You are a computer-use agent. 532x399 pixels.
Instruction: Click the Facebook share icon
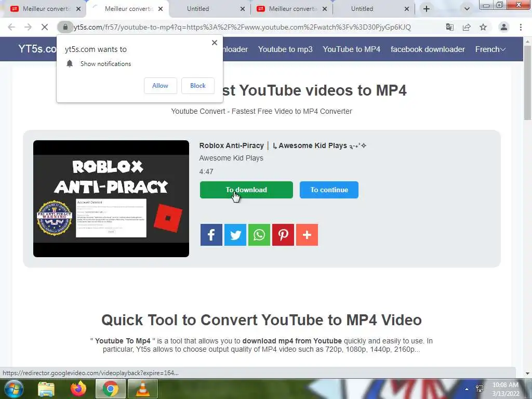211,235
